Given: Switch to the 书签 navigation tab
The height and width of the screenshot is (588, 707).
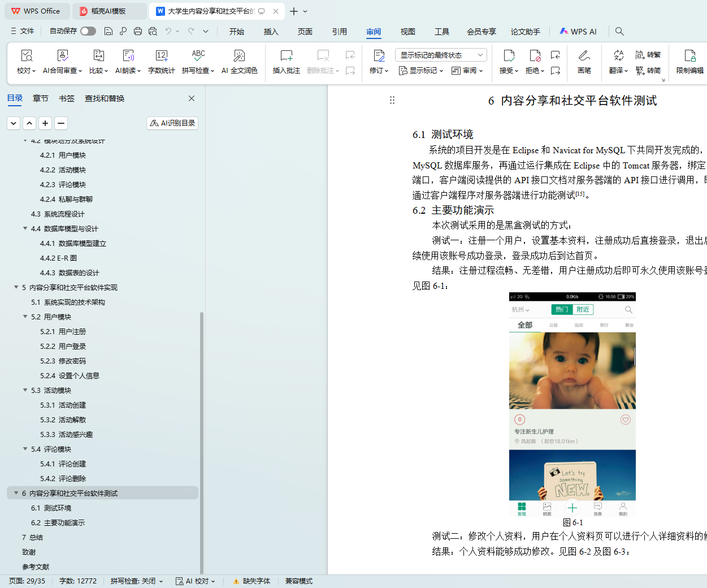Looking at the screenshot, I should pos(67,98).
